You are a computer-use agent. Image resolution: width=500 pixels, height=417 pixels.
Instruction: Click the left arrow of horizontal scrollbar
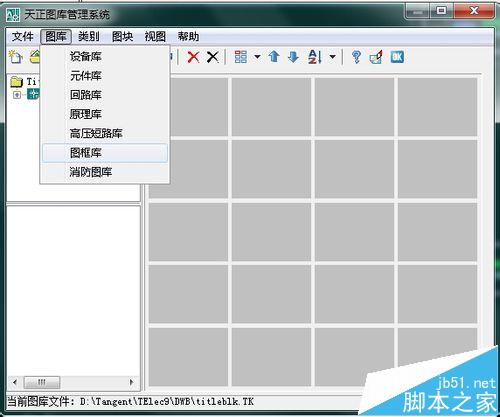(x=15, y=382)
